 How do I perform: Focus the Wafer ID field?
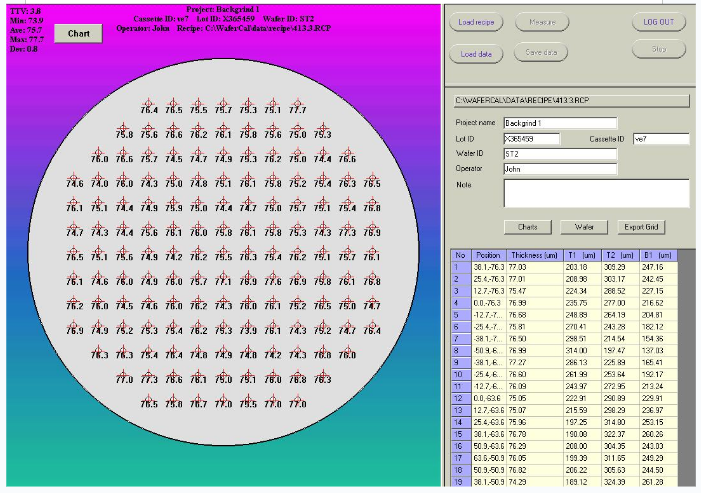559,155
